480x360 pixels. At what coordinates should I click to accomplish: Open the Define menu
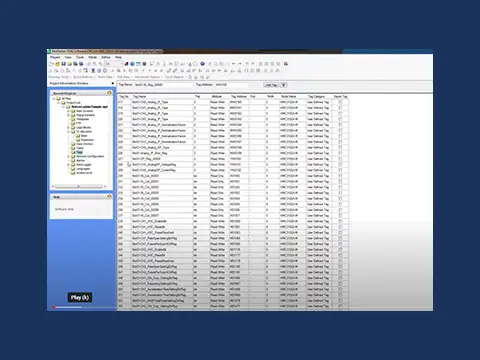click(106, 57)
